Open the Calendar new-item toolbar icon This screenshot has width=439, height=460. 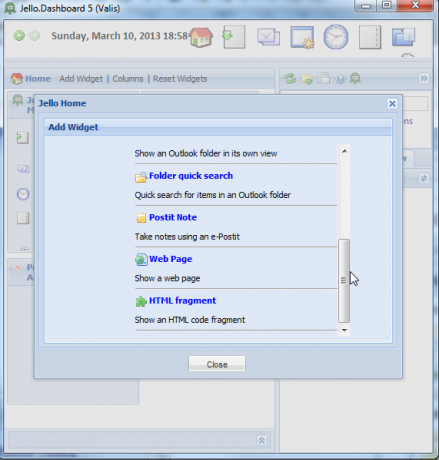pos(302,37)
